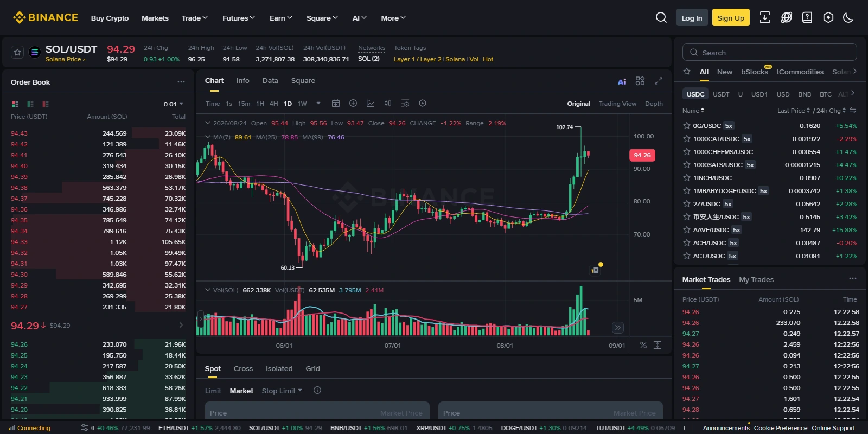
Task: Open the hexagon settings icon in header
Action: [x=828, y=18]
